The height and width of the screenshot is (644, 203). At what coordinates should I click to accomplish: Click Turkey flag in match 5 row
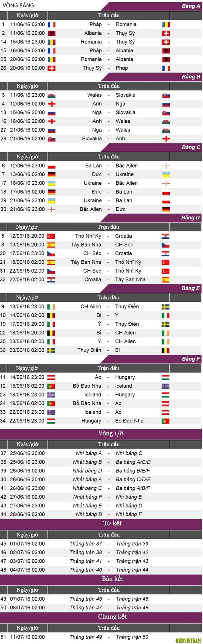point(51,236)
